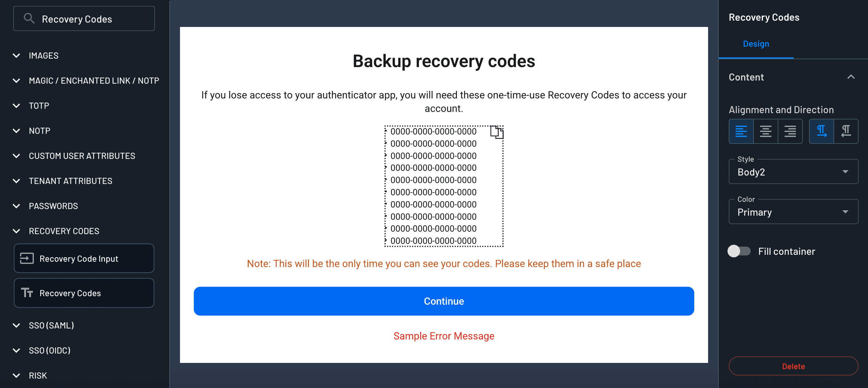
Task: Click the copy icon beside the recovery codes
Action: [496, 133]
